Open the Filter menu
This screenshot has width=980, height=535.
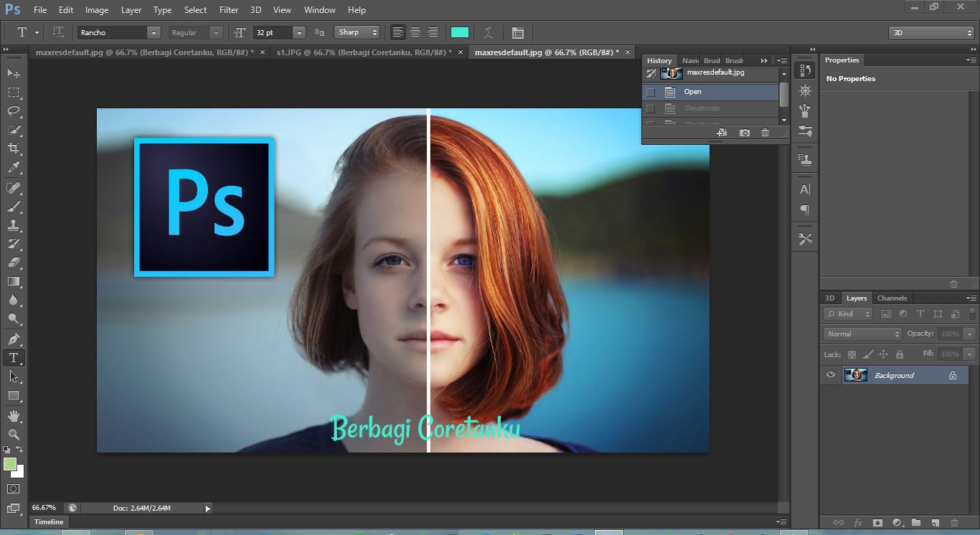(229, 10)
